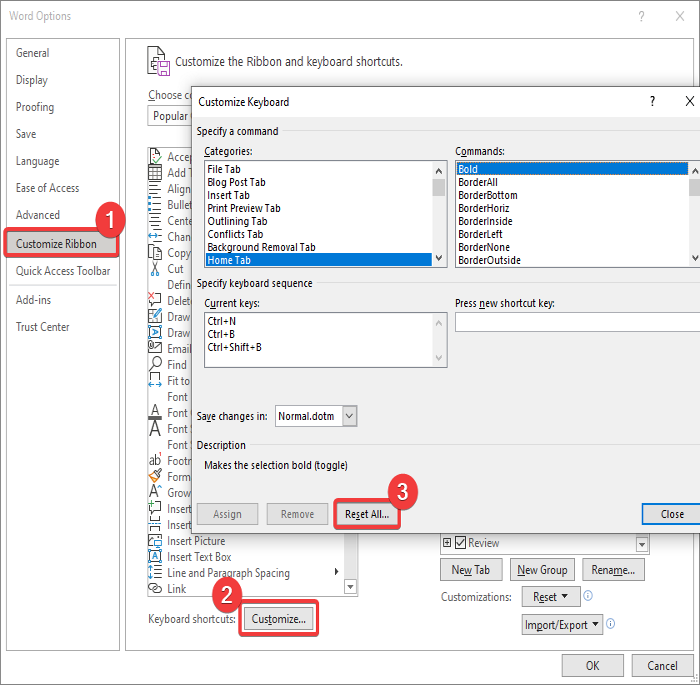Click Close in Customize Keyboard dialog

point(671,514)
